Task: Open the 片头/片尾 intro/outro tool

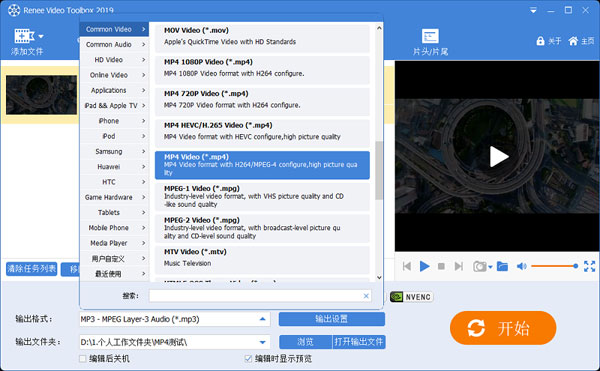Action: 430,42
